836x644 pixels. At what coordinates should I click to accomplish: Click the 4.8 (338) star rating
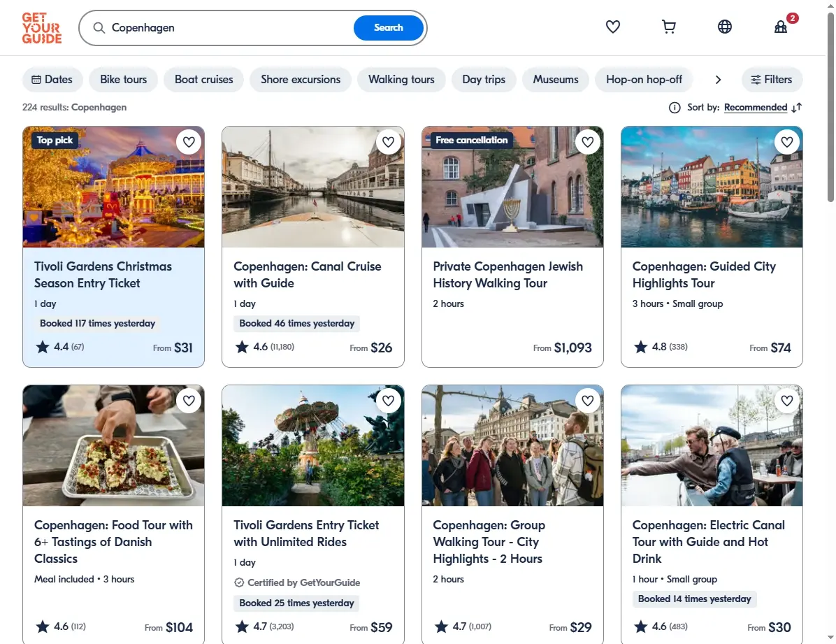tap(661, 347)
